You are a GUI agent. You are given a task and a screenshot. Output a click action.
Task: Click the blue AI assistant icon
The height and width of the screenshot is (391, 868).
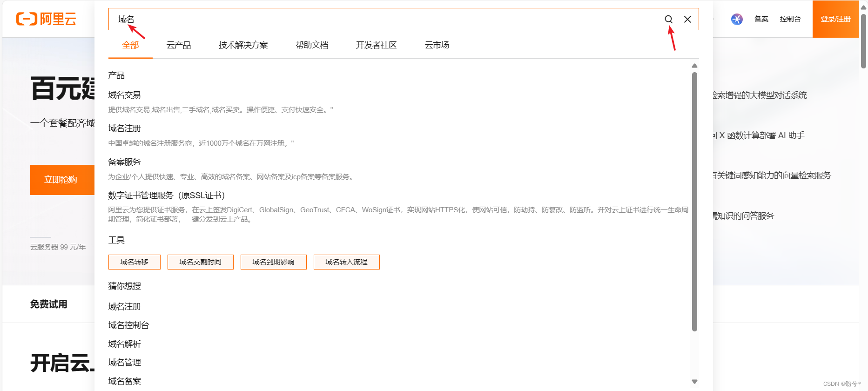pos(737,19)
